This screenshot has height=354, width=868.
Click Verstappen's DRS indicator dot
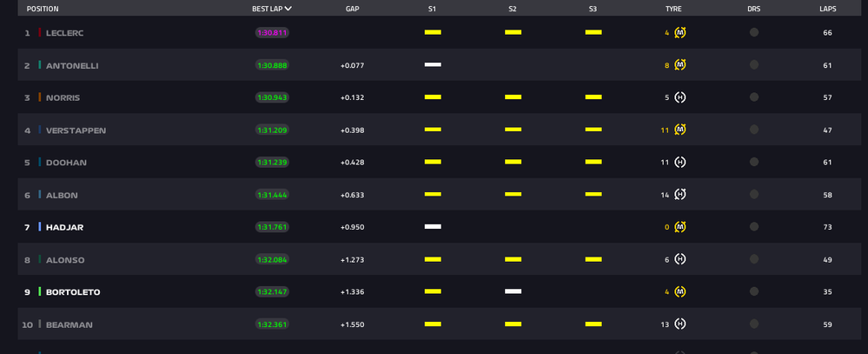tap(754, 130)
